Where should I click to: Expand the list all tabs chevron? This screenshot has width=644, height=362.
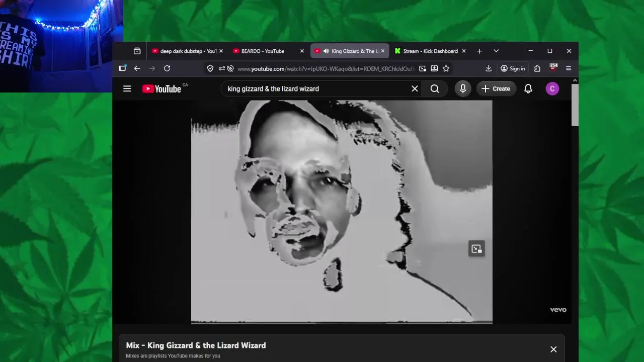pyautogui.click(x=496, y=51)
